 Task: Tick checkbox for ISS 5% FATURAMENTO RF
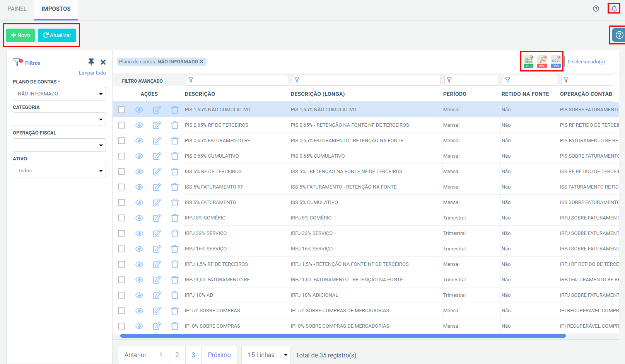pyautogui.click(x=121, y=187)
